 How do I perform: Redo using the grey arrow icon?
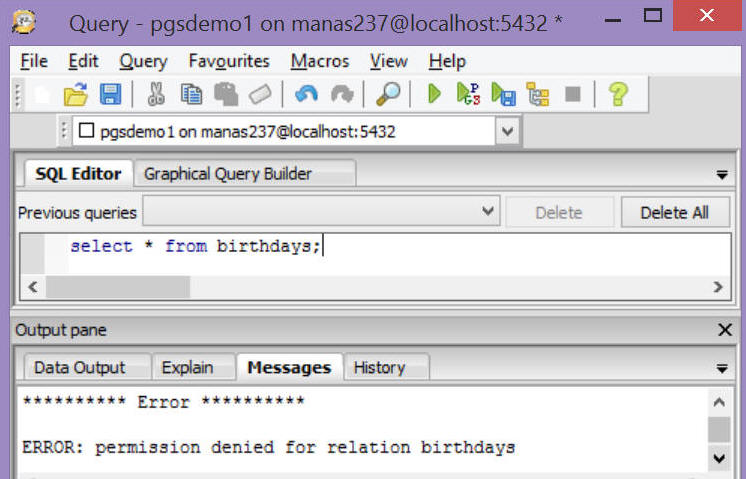click(x=342, y=94)
